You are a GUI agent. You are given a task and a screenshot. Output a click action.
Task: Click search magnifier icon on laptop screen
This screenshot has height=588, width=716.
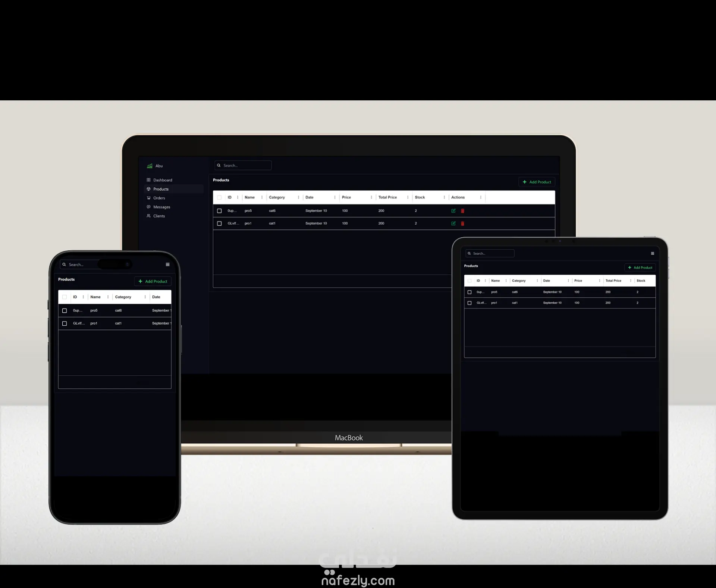[x=219, y=165]
